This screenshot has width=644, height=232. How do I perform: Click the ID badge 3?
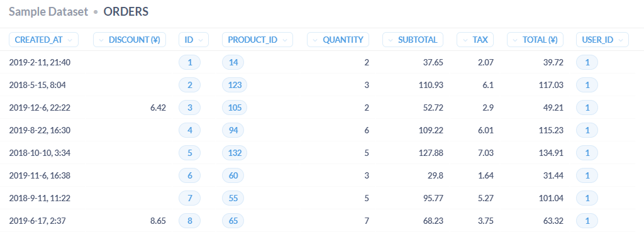[x=190, y=108]
